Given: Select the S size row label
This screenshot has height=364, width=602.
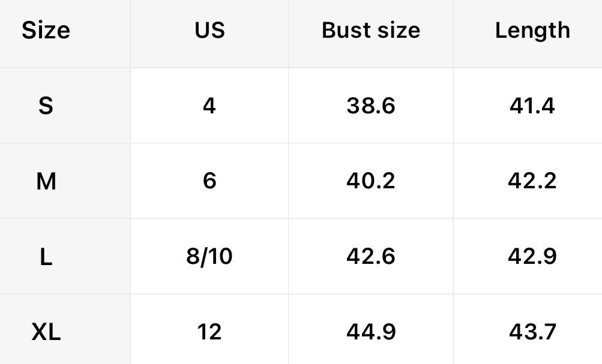Looking at the screenshot, I should tap(46, 106).
